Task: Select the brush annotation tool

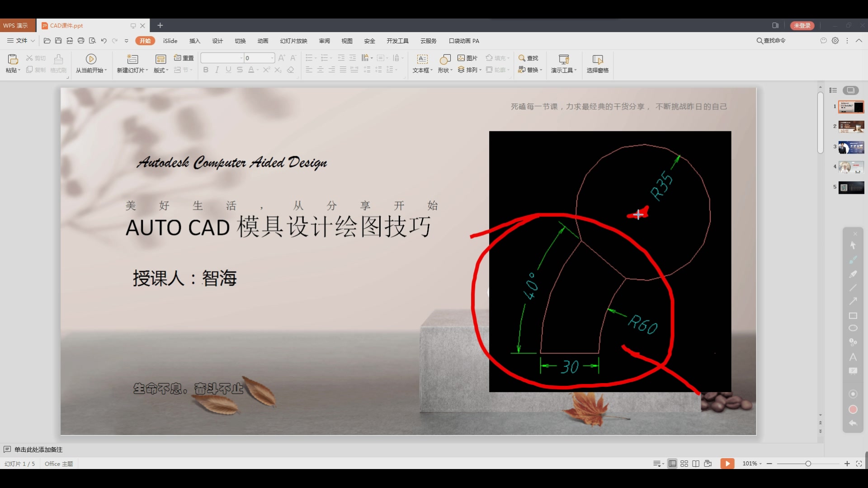Action: 853,259
